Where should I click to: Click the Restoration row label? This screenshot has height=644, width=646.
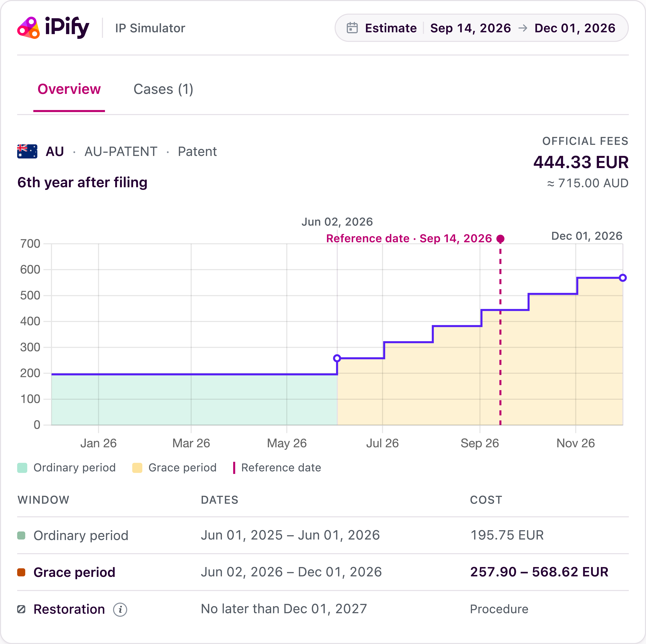click(x=69, y=609)
